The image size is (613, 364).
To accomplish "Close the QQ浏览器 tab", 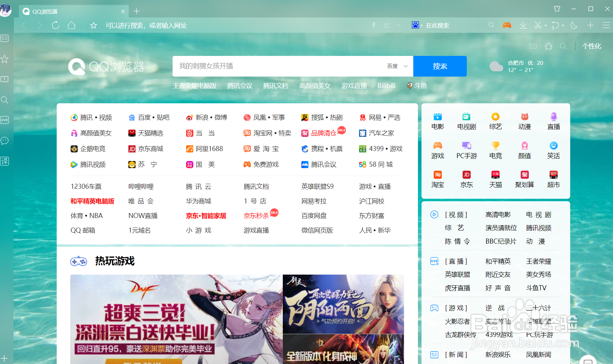I will [x=123, y=11].
